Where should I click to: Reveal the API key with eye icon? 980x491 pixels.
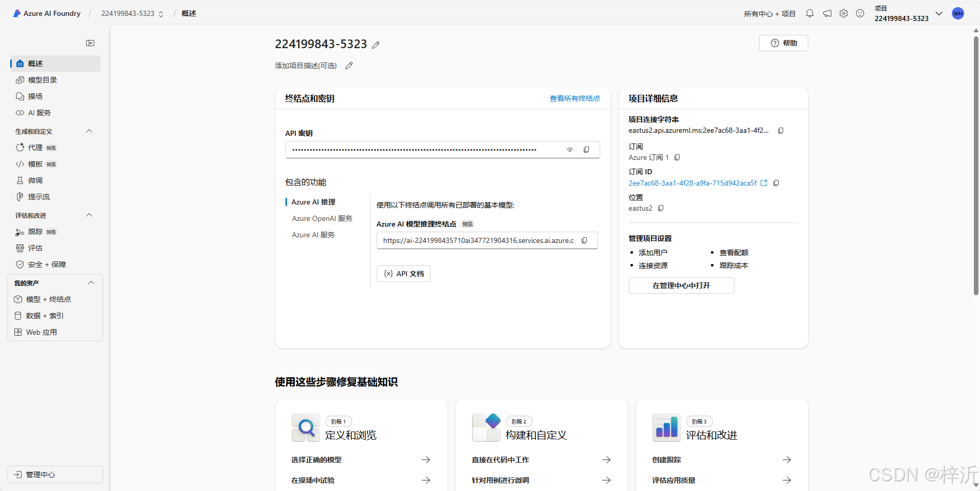[x=570, y=150]
